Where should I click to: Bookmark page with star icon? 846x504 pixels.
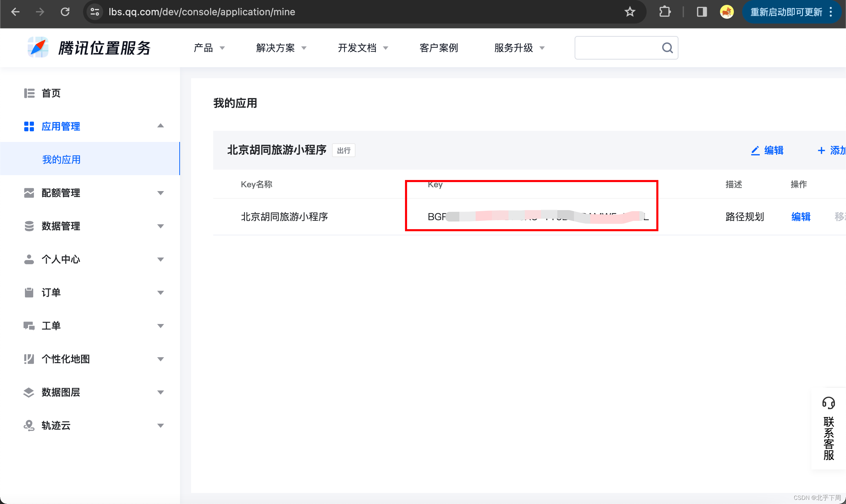coord(630,12)
